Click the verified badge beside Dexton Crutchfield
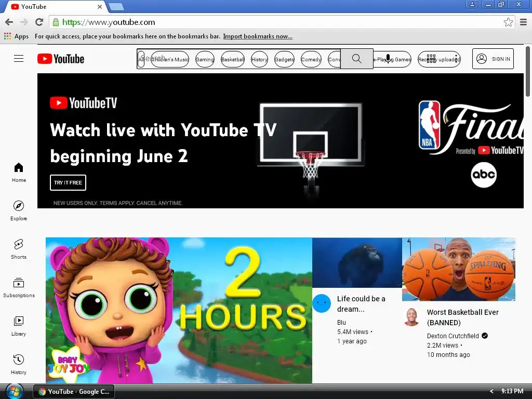This screenshot has height=399, width=532. tap(485, 336)
